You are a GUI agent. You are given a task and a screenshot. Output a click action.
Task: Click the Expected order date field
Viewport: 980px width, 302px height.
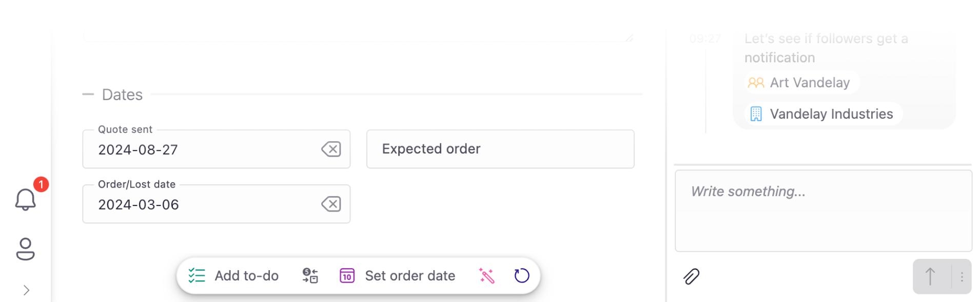[x=500, y=149]
